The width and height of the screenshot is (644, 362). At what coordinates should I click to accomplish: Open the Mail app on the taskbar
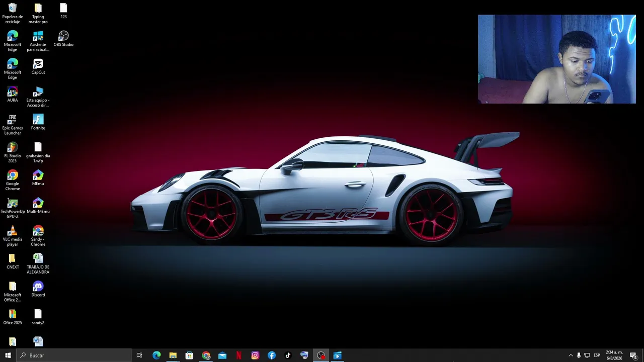coord(222,355)
